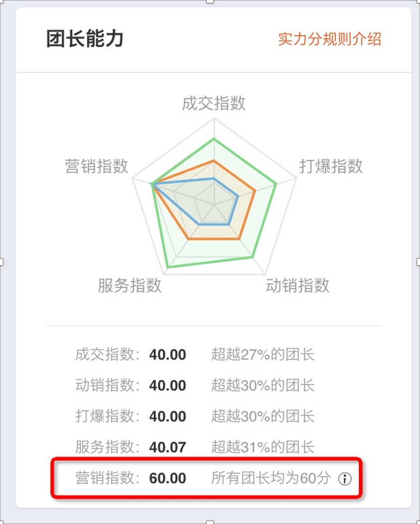Screen dimensions: 420x524
Task: Click the 动销指数 radar axis label
Action: tap(297, 286)
